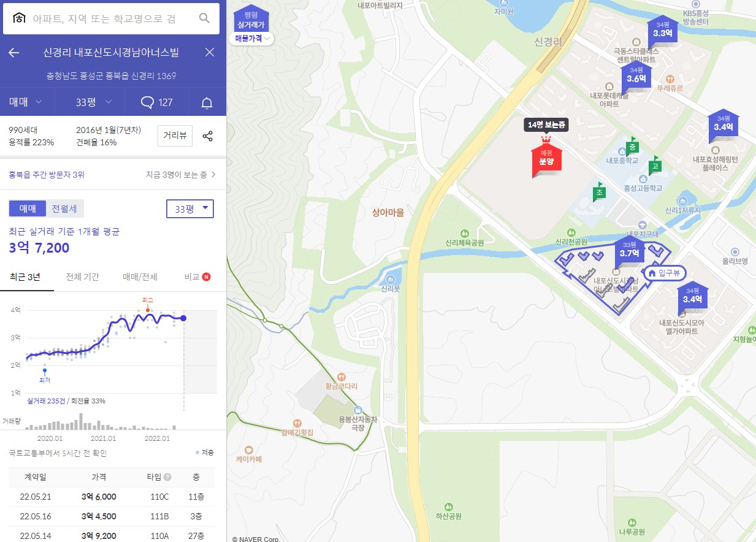Click the green 초 school flag
Viewport: 756px width, 542px height.
click(598, 193)
